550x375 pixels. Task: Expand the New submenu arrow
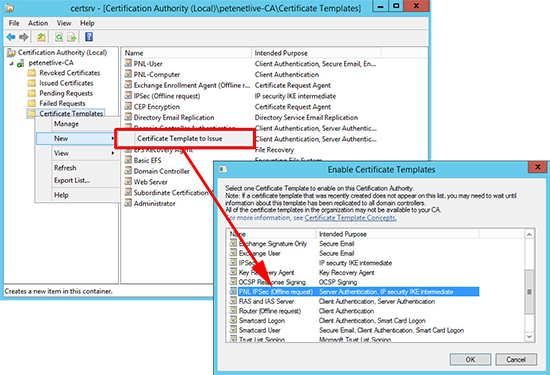pyautogui.click(x=113, y=139)
